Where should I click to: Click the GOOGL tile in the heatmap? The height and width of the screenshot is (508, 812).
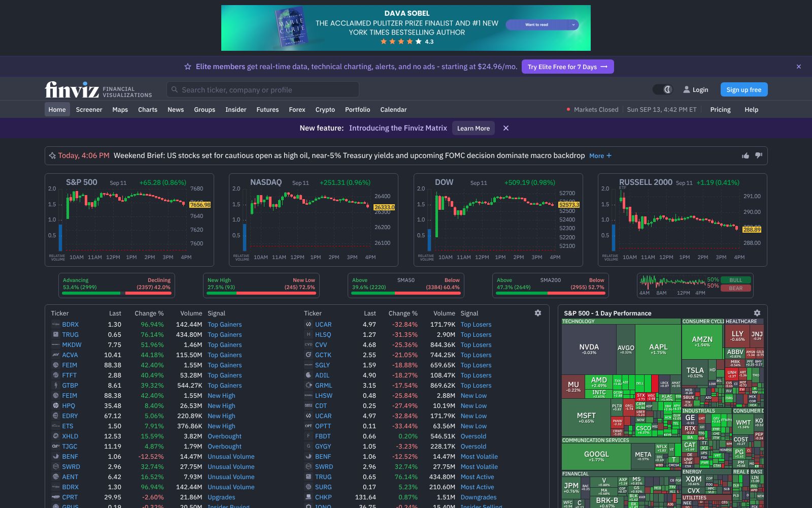(x=596, y=456)
